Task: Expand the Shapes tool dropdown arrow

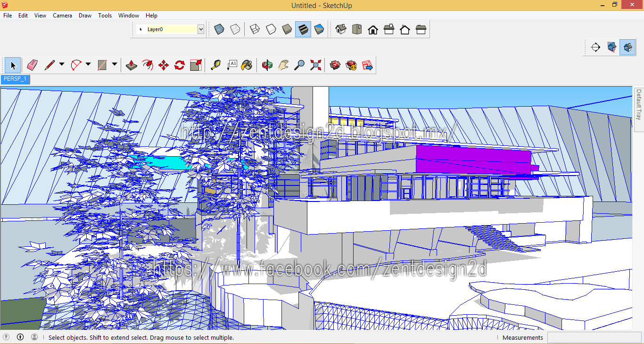Action: tap(115, 65)
